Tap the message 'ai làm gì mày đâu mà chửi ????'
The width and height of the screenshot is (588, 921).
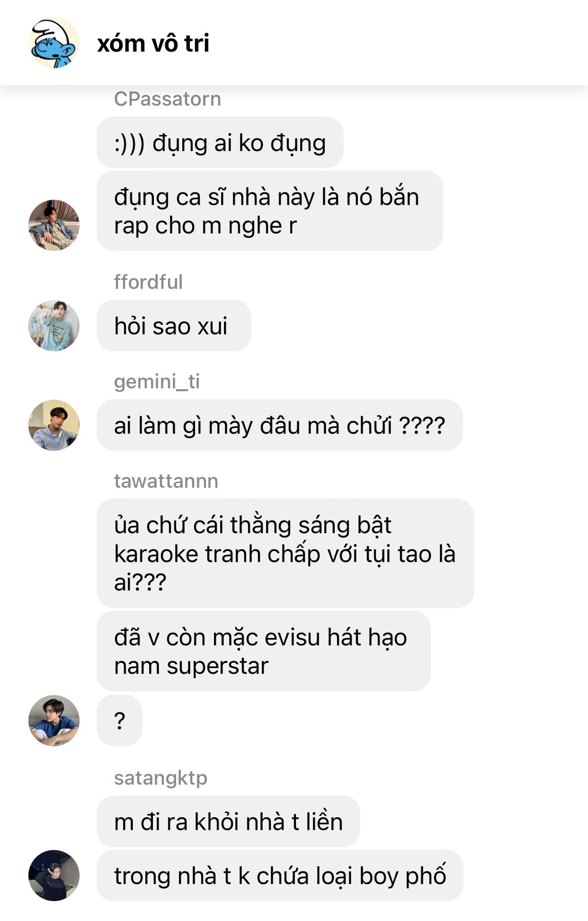tap(280, 425)
